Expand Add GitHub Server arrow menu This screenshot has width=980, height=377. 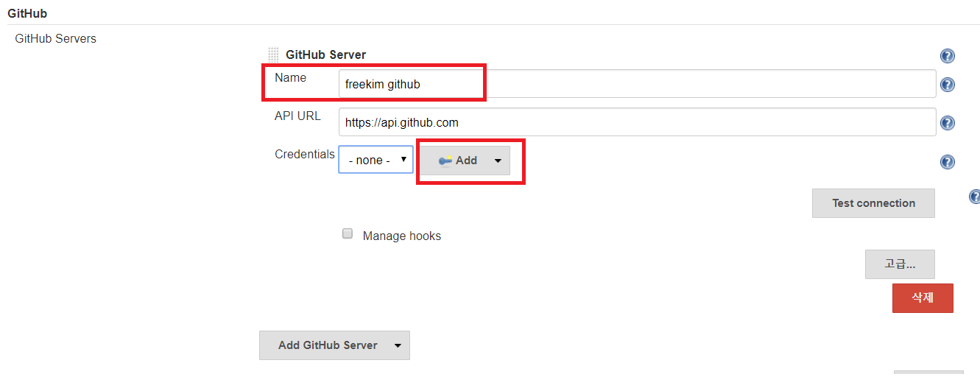click(x=398, y=345)
